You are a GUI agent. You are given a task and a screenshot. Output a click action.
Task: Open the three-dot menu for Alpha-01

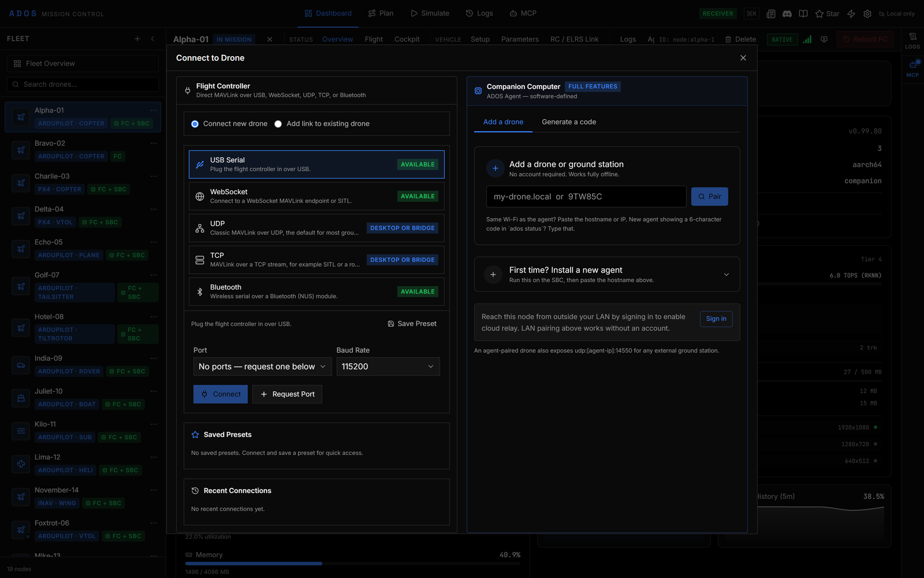(x=154, y=110)
